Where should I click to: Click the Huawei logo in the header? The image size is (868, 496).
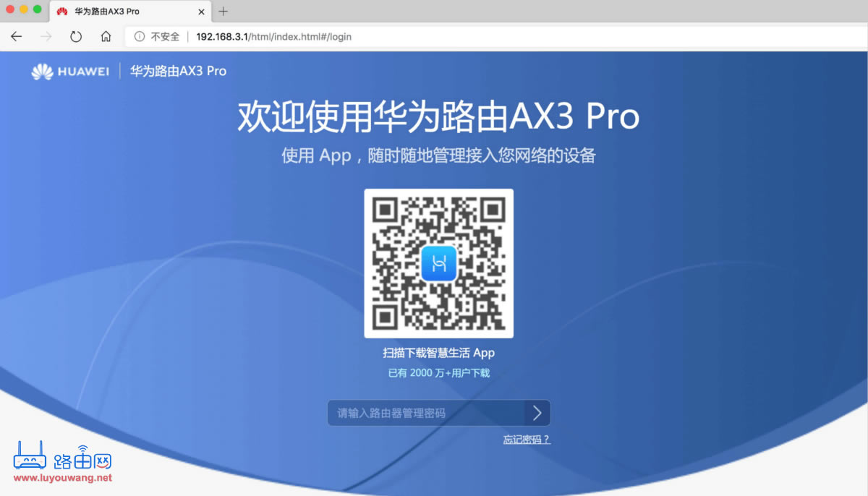[x=69, y=71]
